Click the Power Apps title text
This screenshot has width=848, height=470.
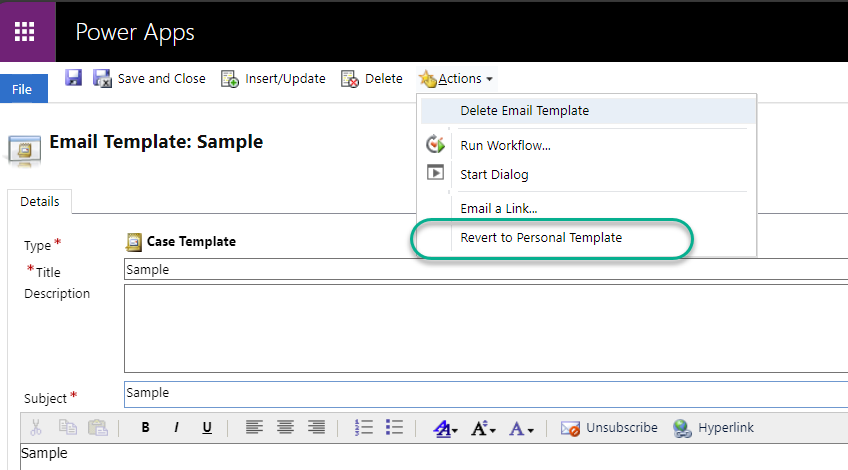[135, 32]
